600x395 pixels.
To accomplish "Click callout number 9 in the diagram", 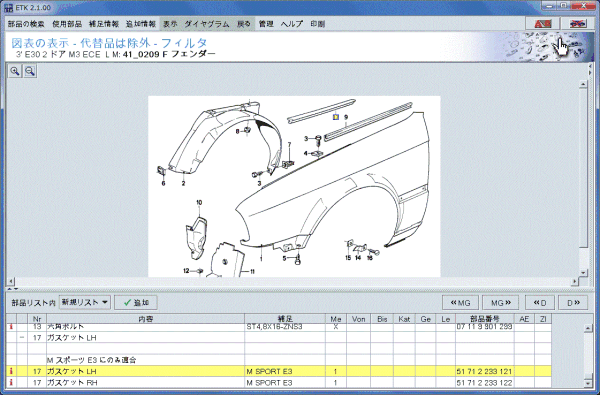I will [346, 117].
